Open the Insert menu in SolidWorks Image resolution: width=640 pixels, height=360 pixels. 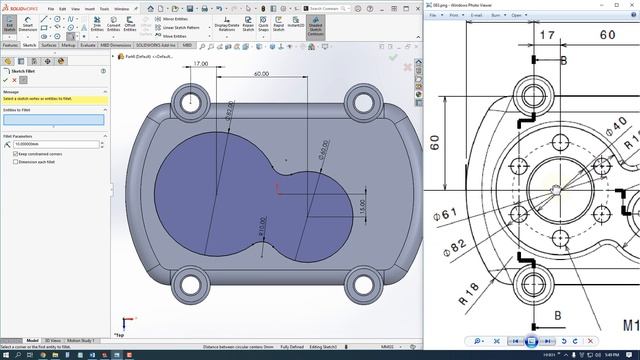[90, 9]
